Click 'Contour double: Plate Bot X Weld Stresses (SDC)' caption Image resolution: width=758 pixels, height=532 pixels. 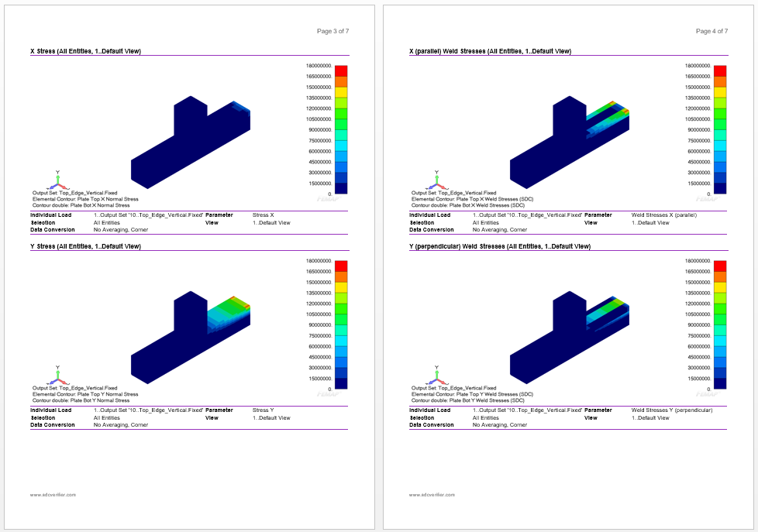468,205
